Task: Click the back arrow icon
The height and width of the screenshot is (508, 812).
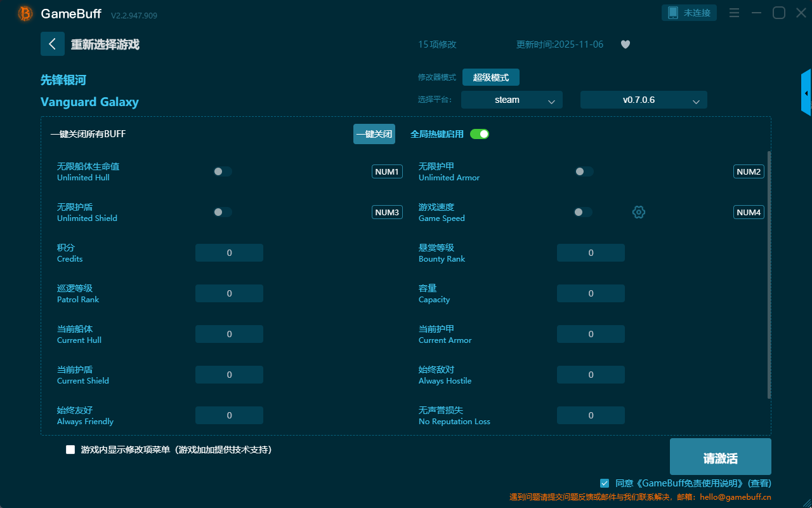Action: pos(53,44)
